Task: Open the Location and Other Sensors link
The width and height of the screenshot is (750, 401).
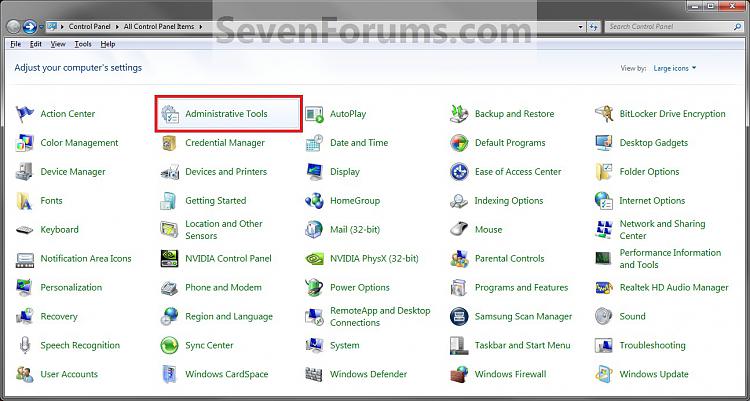Action: pos(224,230)
